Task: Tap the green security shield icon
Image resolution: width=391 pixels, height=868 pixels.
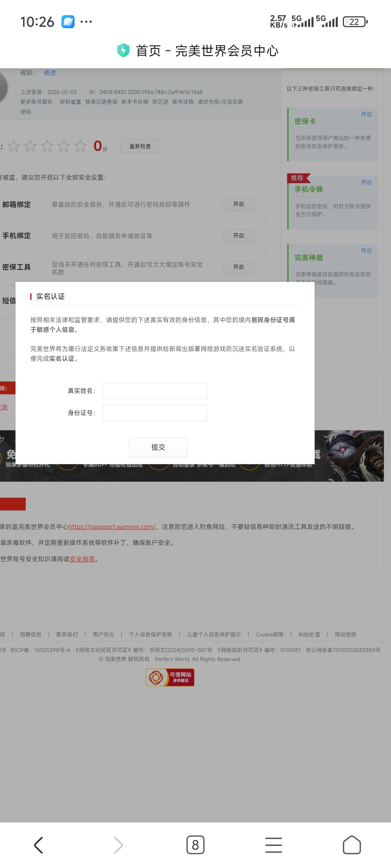Action: [123, 51]
